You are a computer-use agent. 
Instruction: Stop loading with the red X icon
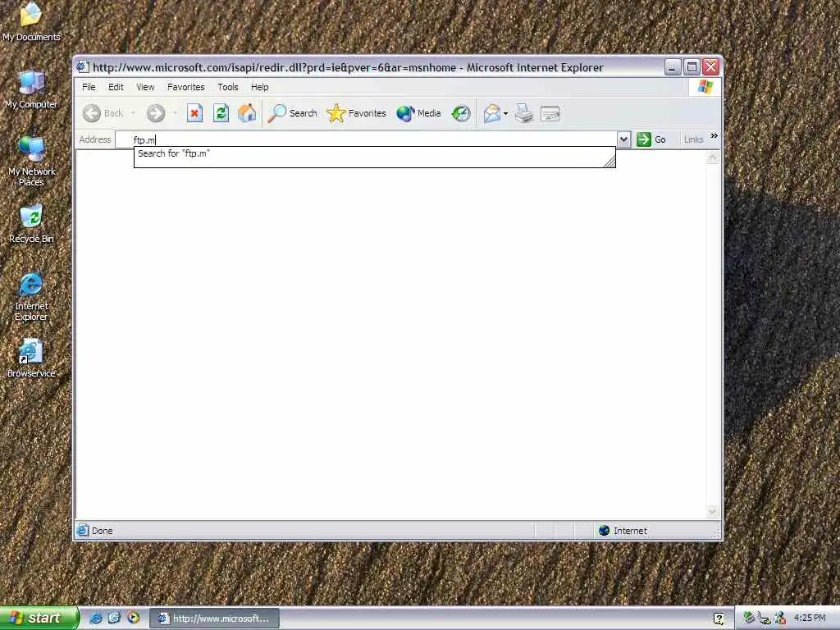pos(194,113)
